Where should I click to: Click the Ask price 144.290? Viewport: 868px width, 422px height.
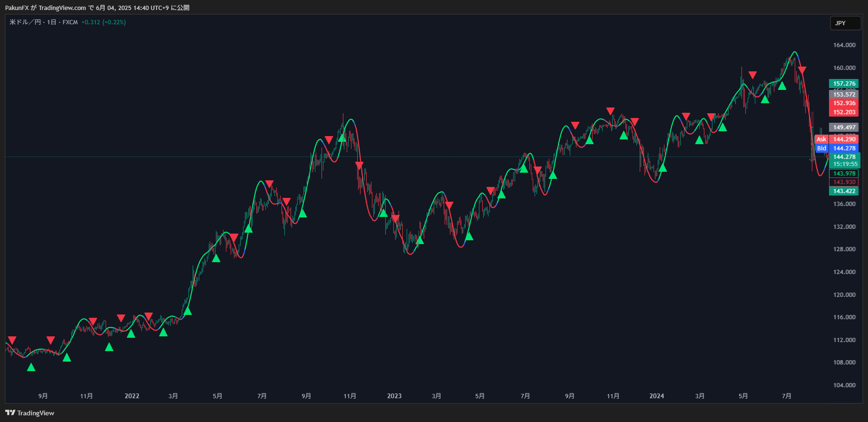tap(844, 139)
